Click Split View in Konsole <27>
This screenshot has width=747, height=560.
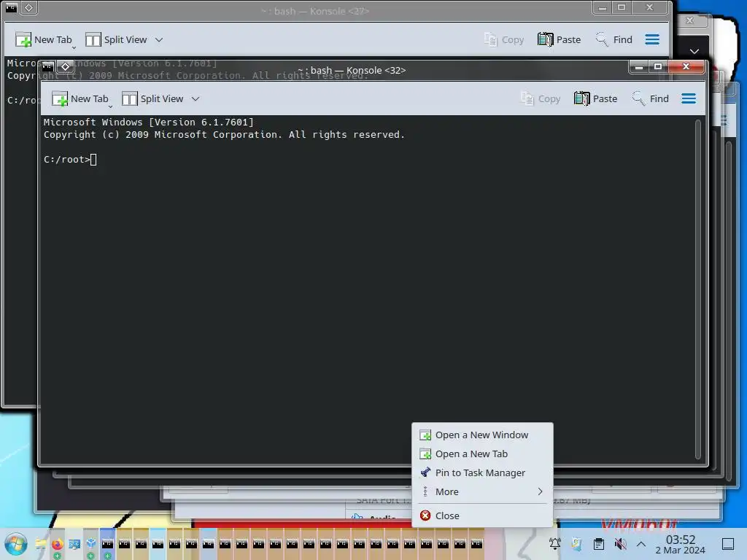(116, 39)
